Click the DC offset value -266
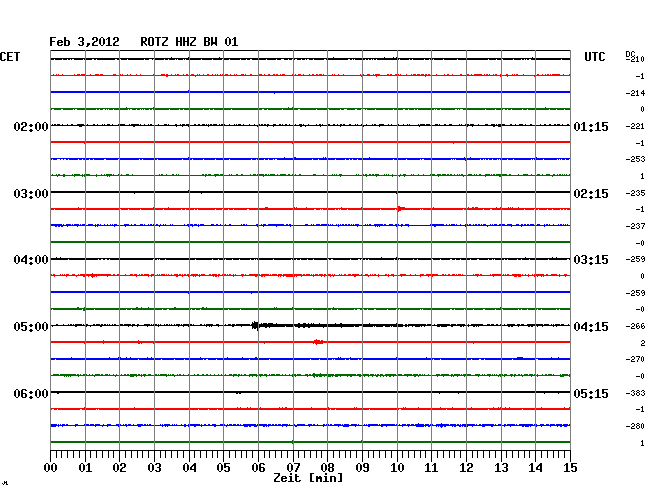Image resolution: width=650 pixels, height=494 pixels. coord(635,326)
